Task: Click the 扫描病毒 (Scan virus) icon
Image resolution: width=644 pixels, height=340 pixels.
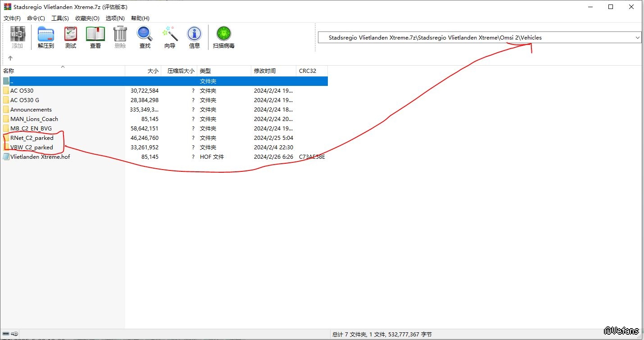Action: click(223, 37)
